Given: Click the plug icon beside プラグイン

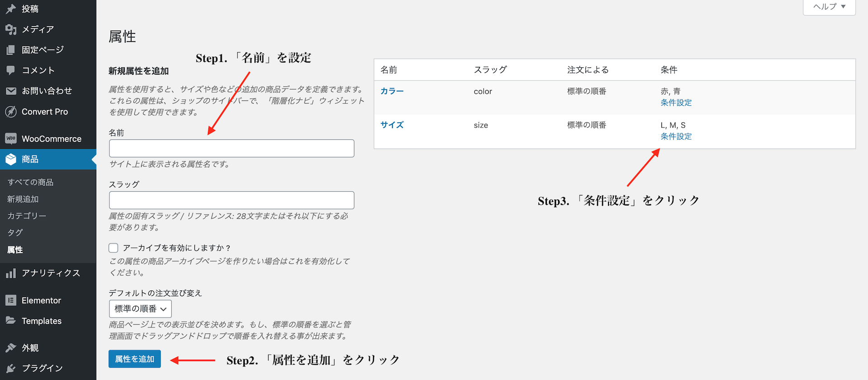Looking at the screenshot, I should (x=11, y=368).
